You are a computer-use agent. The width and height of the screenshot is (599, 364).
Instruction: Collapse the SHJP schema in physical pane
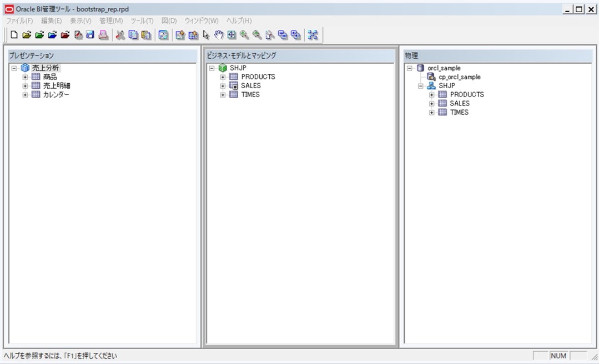[421, 86]
